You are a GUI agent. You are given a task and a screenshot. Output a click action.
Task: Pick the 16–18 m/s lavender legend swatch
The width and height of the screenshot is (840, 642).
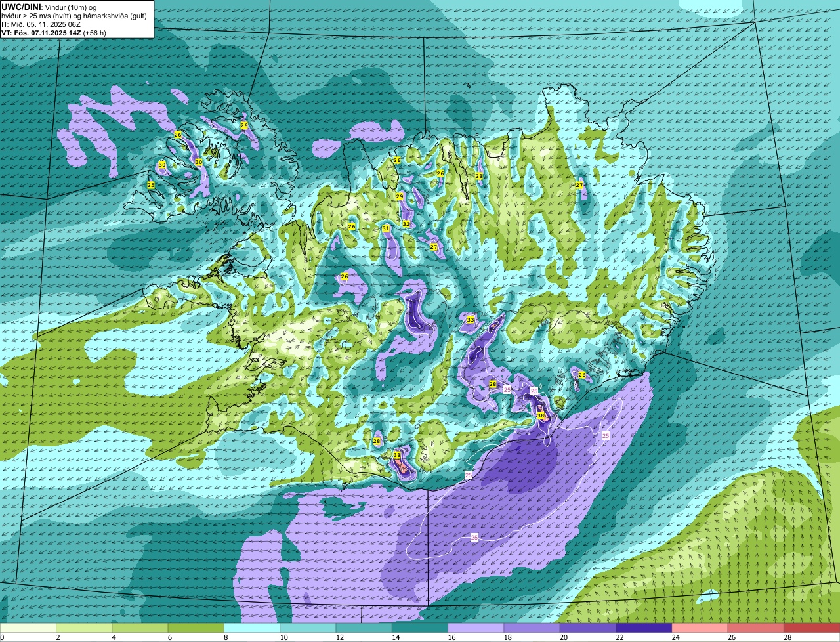click(476, 628)
